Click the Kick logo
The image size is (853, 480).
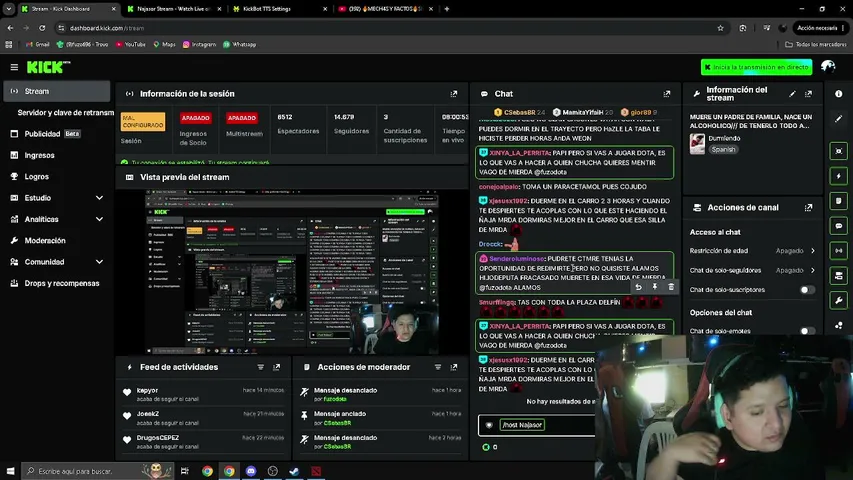tap(48, 67)
